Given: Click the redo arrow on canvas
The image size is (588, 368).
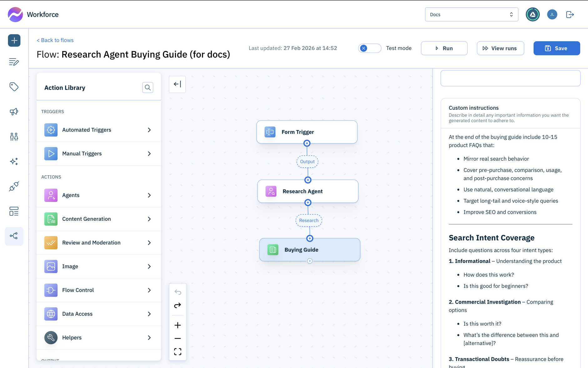Looking at the screenshot, I should pos(178,305).
